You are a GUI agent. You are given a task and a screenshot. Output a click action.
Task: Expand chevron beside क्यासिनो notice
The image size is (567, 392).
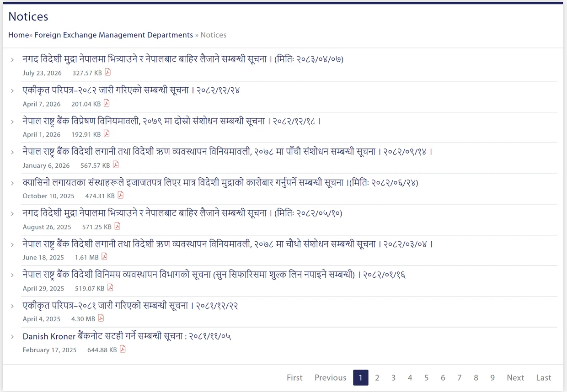[12, 183]
